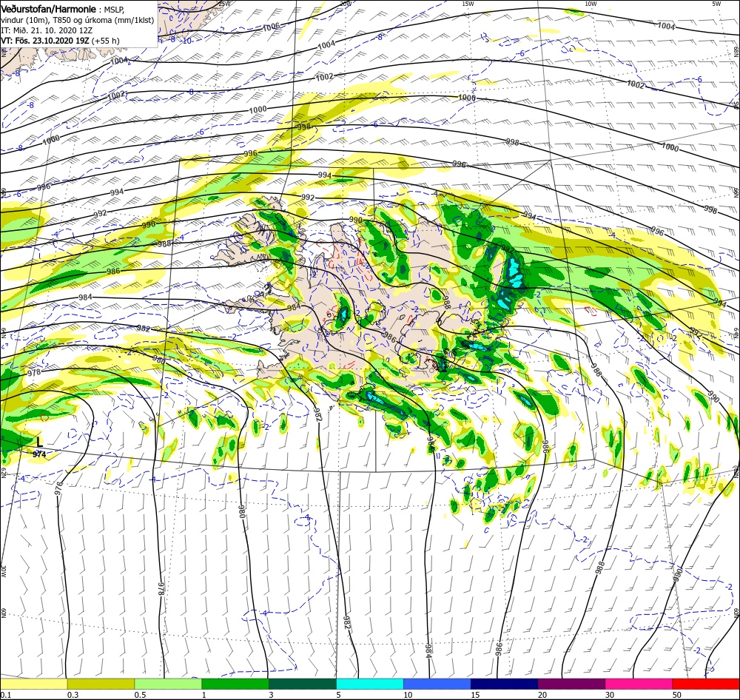
Task: Click the olive 0.3 legend color swatch
Action: [101, 684]
